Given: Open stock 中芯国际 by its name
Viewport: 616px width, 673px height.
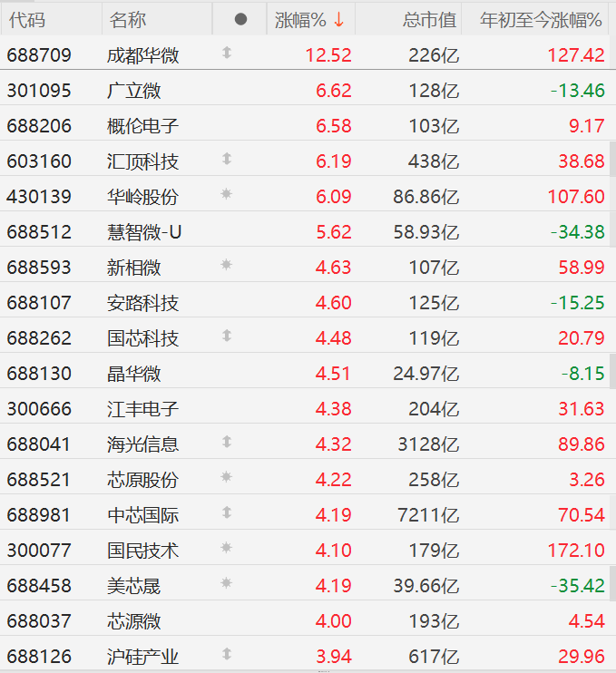Looking at the screenshot, I should click(143, 515).
